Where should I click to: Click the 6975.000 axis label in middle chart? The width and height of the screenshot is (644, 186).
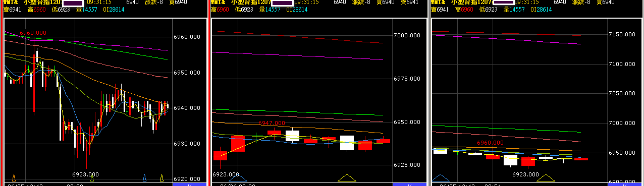(407, 79)
